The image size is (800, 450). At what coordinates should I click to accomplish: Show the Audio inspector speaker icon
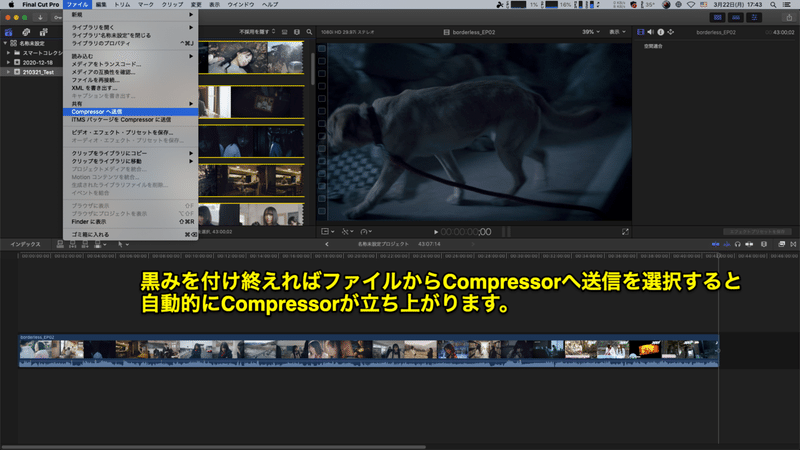[651, 32]
